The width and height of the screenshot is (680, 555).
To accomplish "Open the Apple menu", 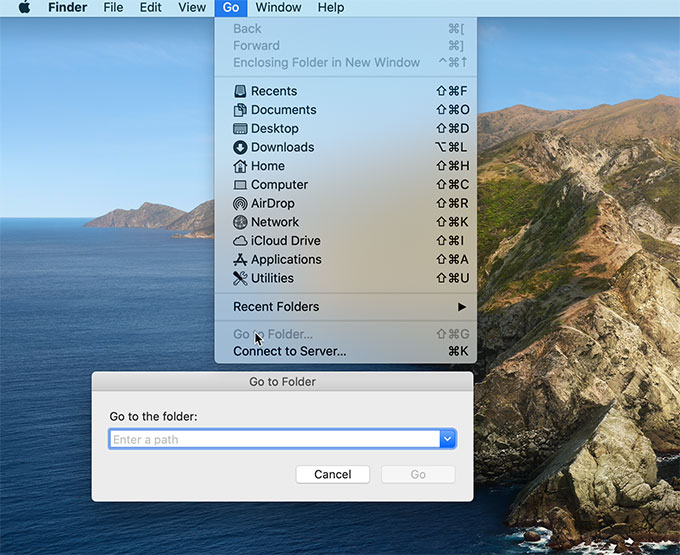I will click(24, 8).
